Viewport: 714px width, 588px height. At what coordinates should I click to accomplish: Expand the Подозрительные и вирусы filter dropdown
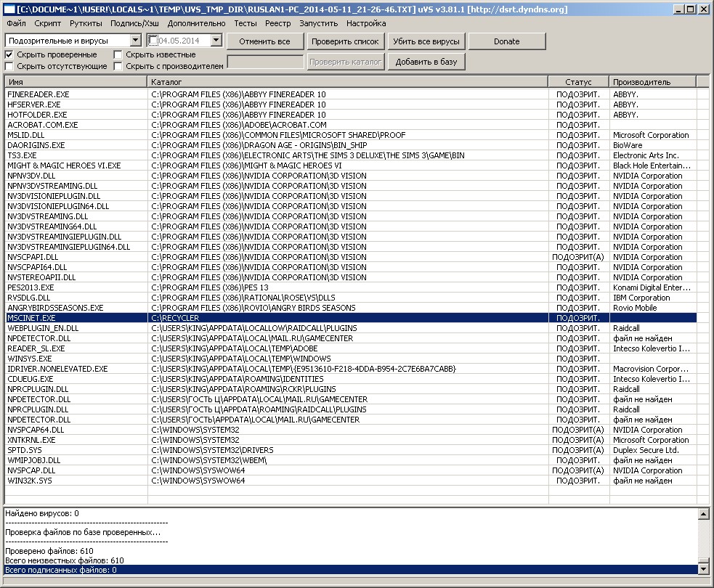136,41
